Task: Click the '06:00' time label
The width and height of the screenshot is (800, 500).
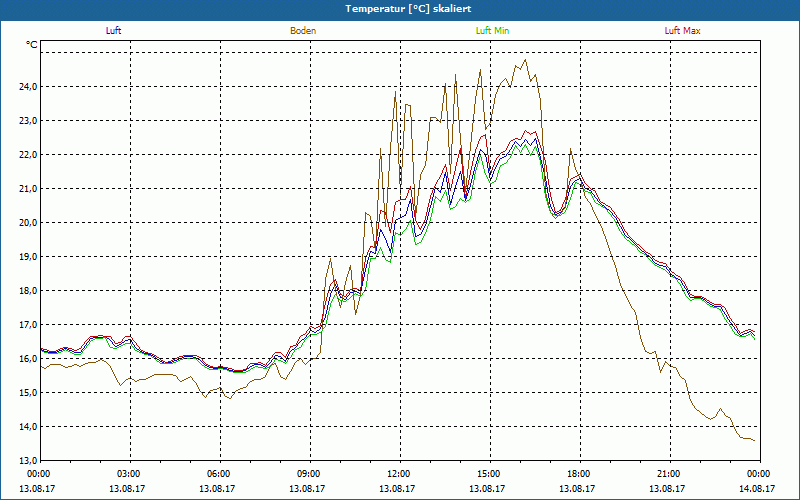Action: pos(220,474)
